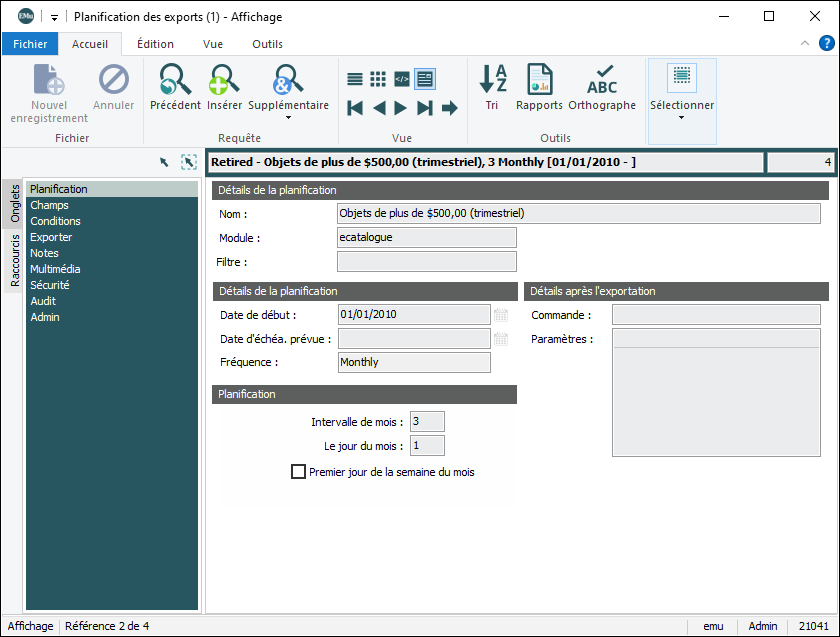Open the help question mark icon
This screenshot has height=637, width=840.
point(827,43)
